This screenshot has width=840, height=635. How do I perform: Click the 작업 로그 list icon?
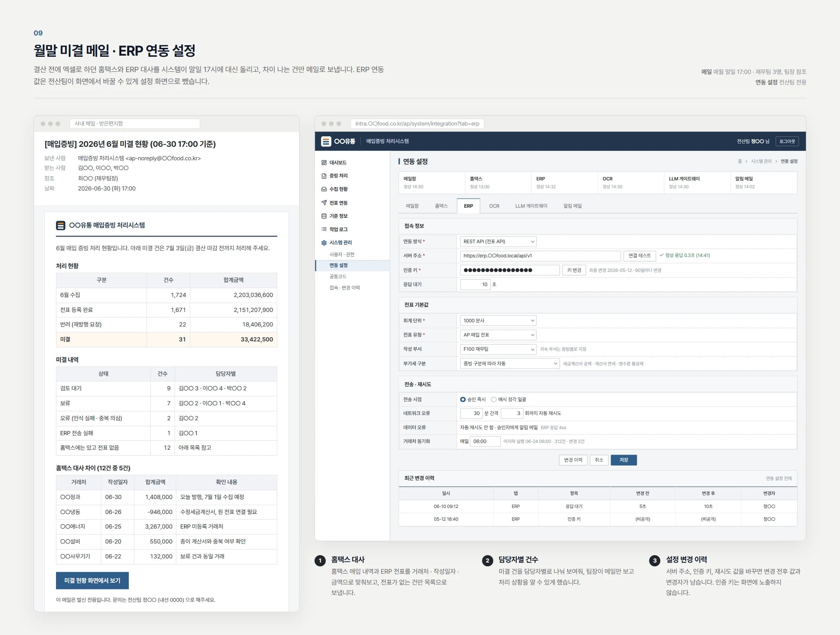[324, 229]
